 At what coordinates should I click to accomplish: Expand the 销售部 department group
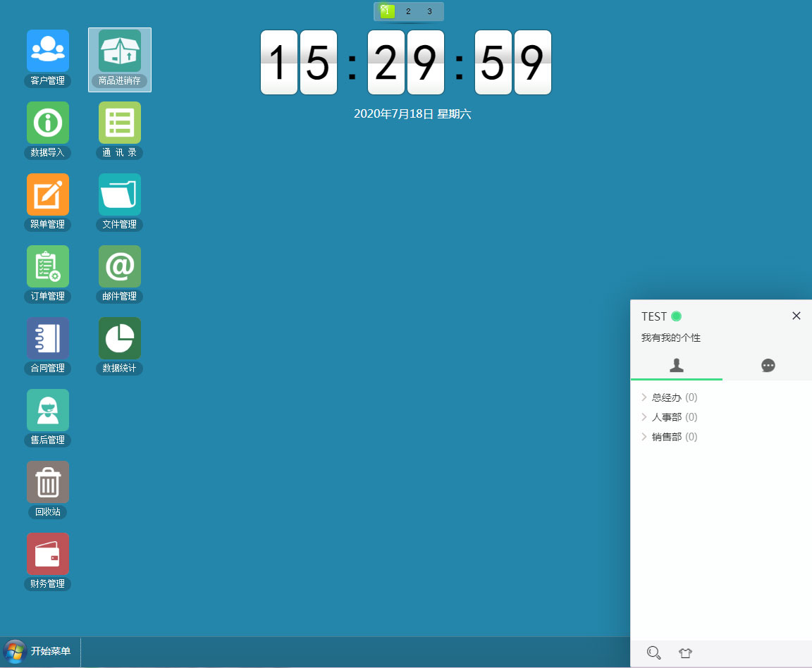(x=665, y=437)
